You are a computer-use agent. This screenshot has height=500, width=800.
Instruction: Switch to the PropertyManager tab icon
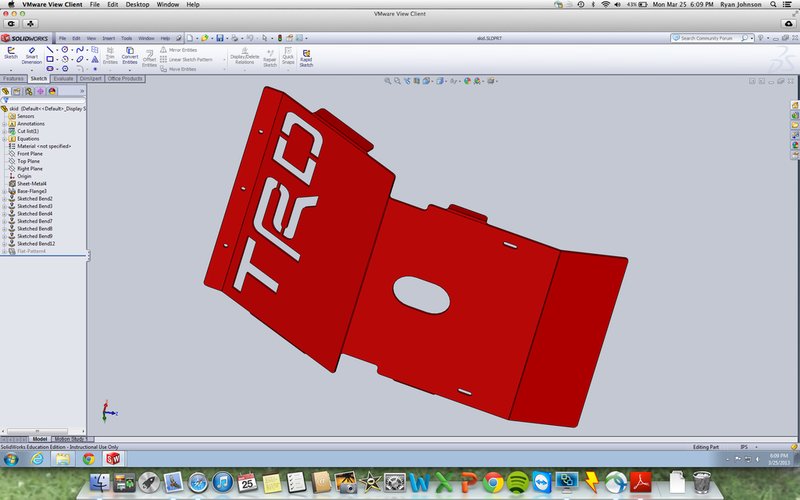coord(17,91)
